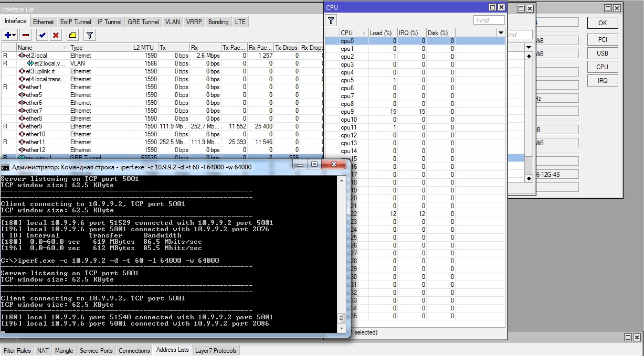Click the IRQ button
The width and height of the screenshot is (644, 356).
[x=603, y=80]
